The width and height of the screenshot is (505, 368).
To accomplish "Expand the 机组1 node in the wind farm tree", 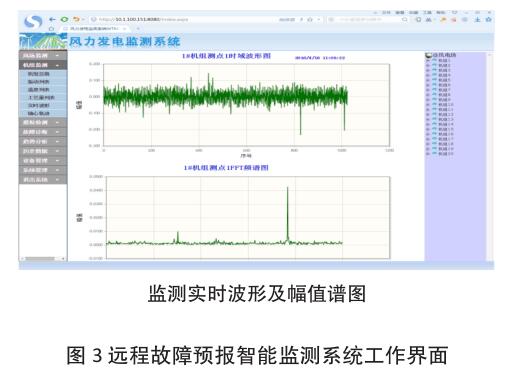I will tap(427, 61).
